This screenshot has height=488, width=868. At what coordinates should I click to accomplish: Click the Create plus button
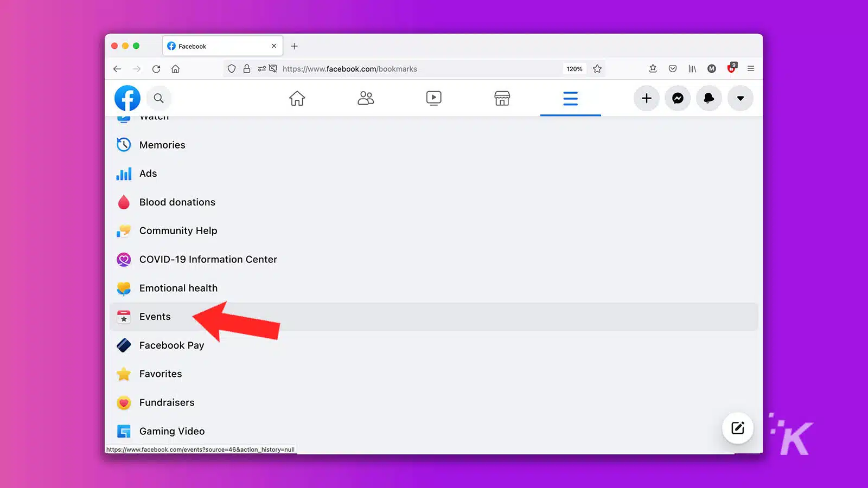tap(646, 98)
